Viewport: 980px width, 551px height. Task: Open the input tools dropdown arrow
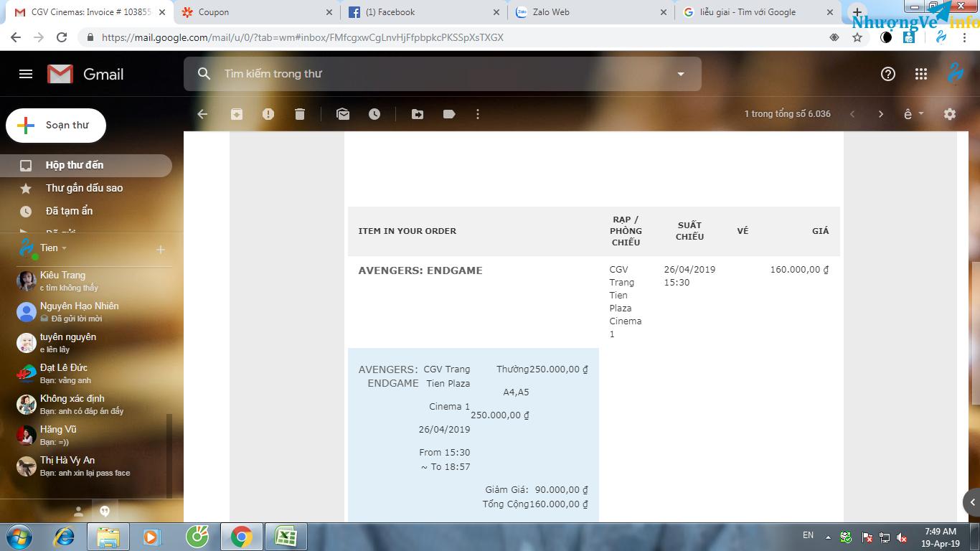[x=921, y=114]
